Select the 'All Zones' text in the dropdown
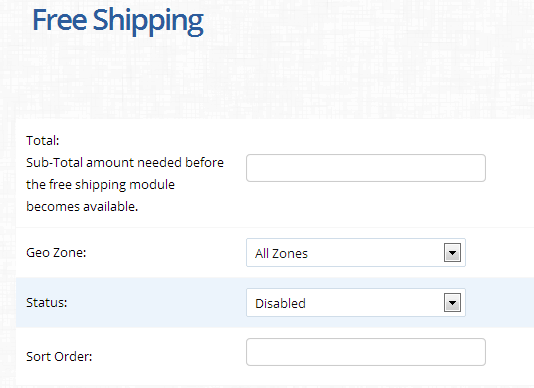534x388 pixels. (x=281, y=253)
